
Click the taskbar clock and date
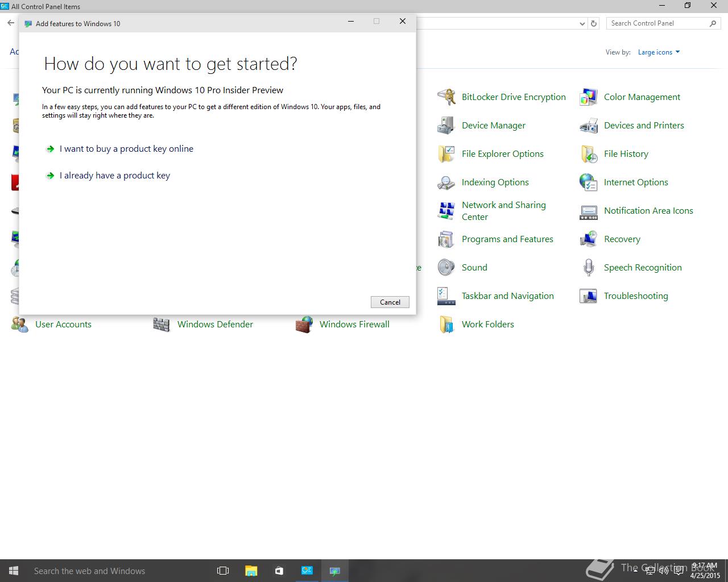click(x=705, y=571)
